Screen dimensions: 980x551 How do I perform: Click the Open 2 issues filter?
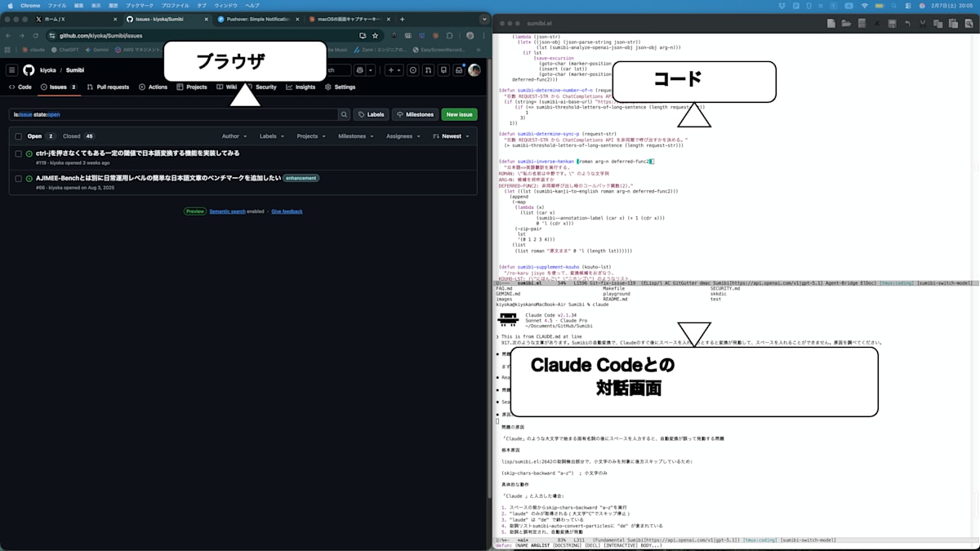point(40,136)
